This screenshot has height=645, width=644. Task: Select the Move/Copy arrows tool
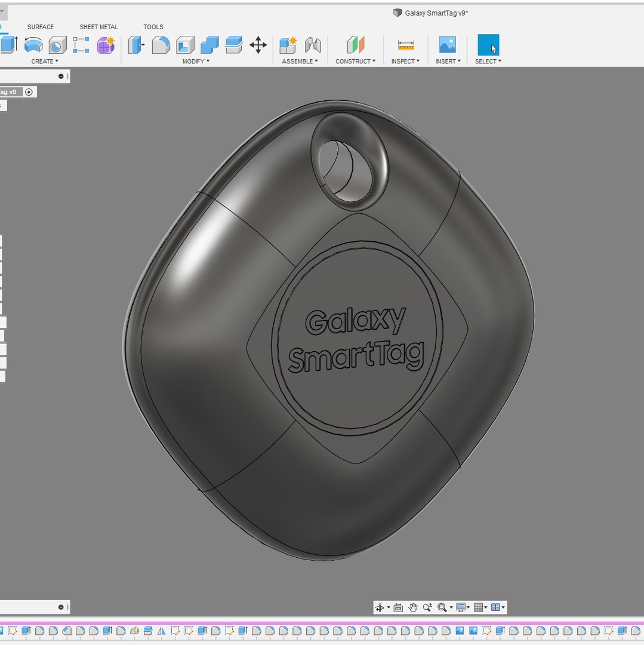258,45
